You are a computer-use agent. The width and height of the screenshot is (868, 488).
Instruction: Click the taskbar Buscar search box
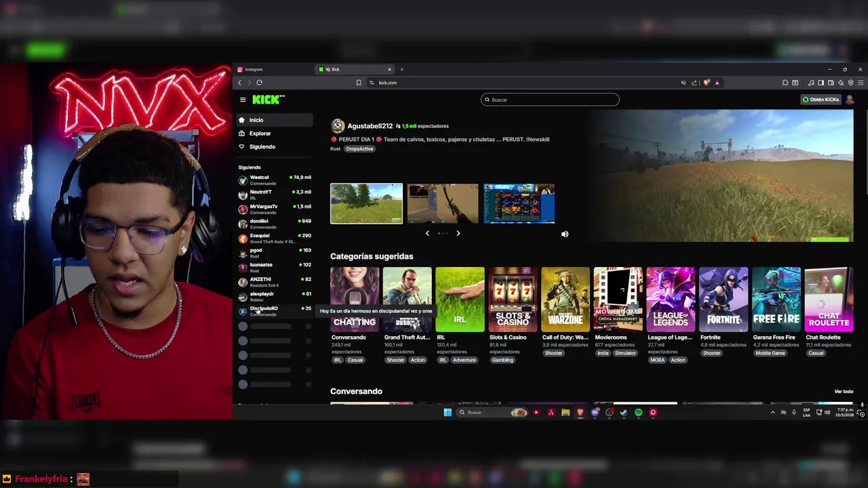(x=490, y=412)
